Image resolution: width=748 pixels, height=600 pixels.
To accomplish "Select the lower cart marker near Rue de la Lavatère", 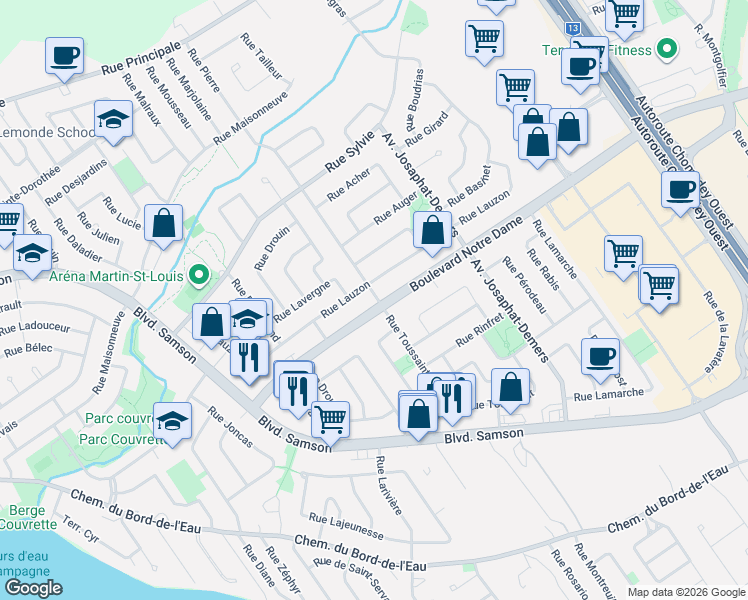I will 659,286.
